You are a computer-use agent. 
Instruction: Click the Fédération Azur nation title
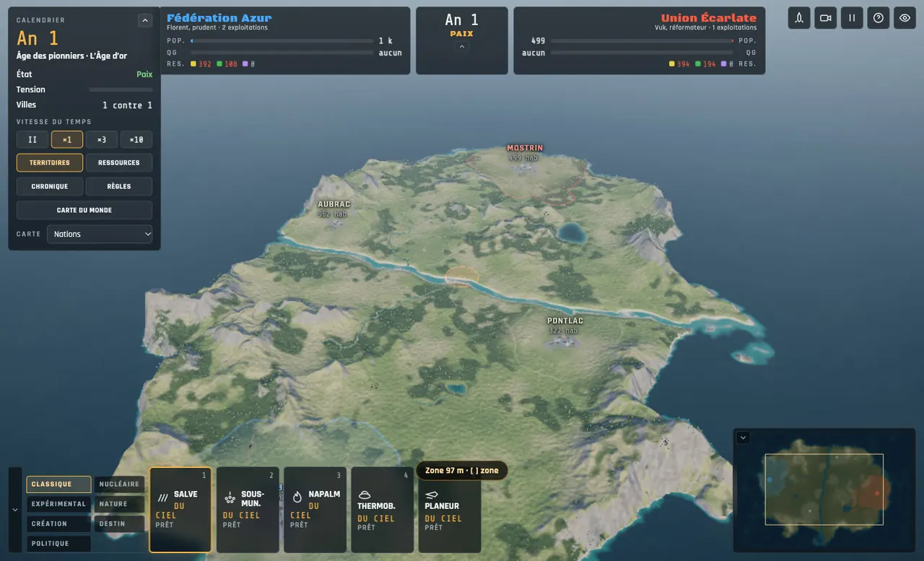(219, 17)
